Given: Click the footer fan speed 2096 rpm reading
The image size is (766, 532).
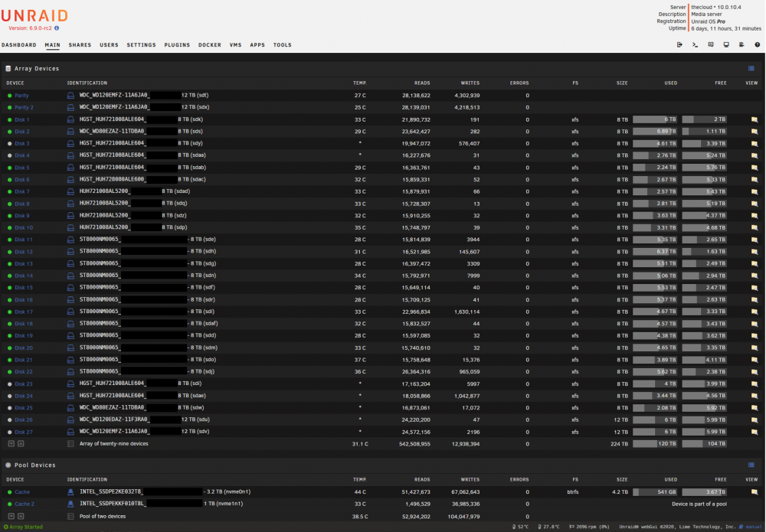Looking at the screenshot, I should (x=589, y=527).
